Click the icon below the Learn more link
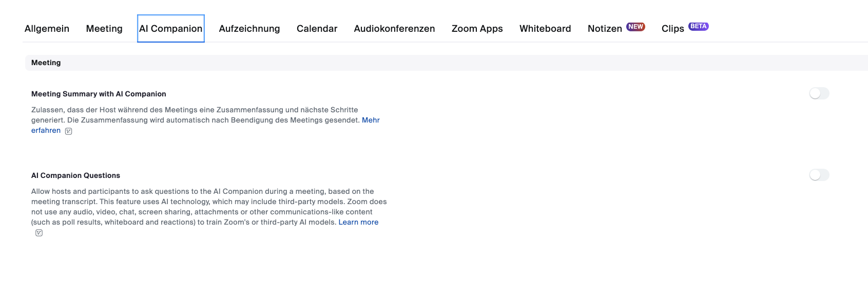This screenshot has width=868, height=300. [x=39, y=233]
